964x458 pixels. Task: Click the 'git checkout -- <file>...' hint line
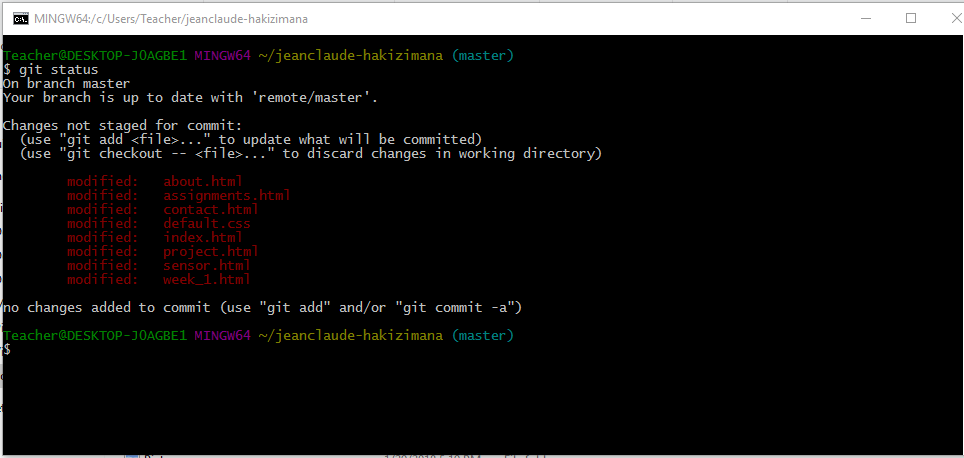[x=310, y=154]
